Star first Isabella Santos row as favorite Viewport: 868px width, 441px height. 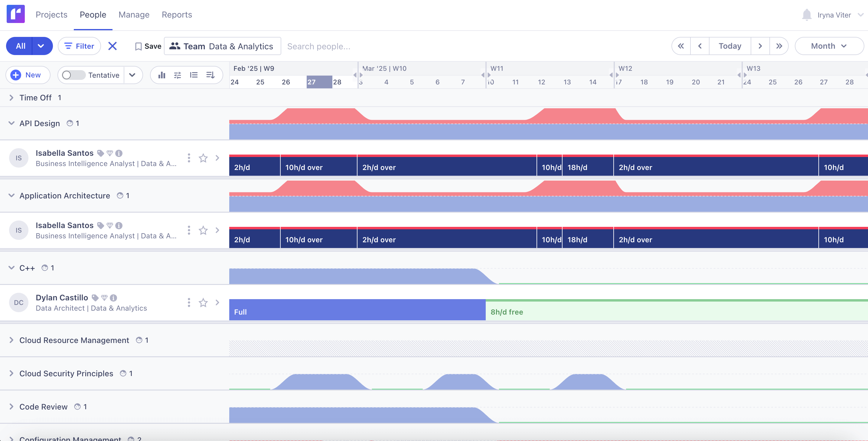click(x=203, y=158)
